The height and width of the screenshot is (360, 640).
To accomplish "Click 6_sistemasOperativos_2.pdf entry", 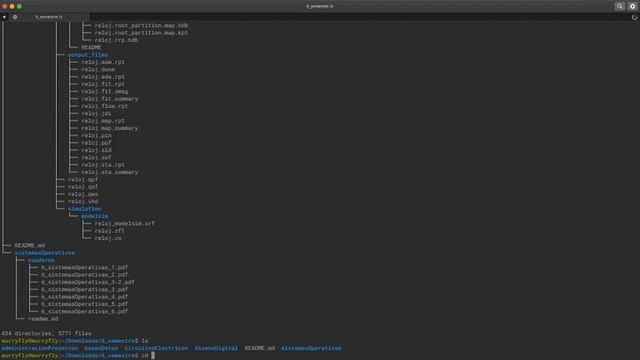I will [84, 275].
